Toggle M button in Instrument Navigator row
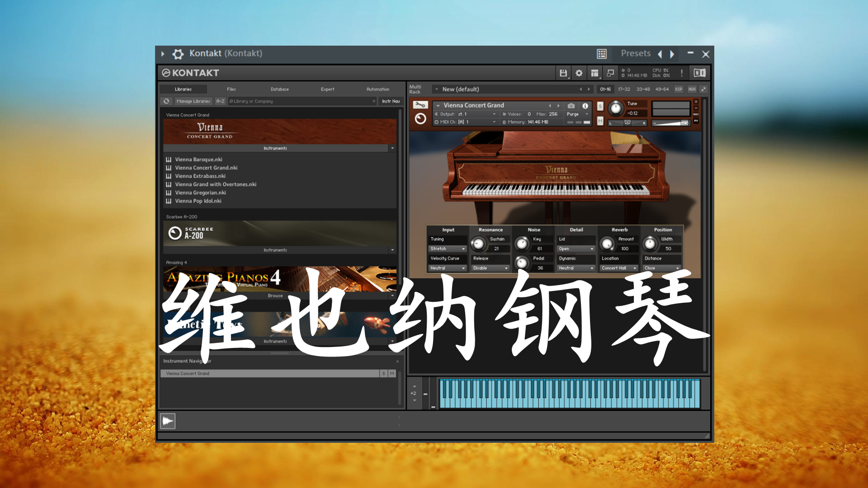Viewport: 868px width, 488px height. (x=392, y=374)
